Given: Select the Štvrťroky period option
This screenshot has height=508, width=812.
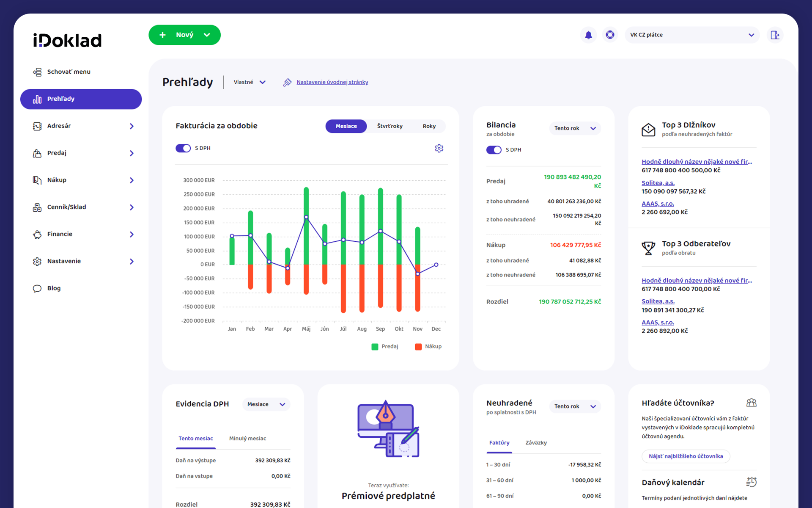Looking at the screenshot, I should tap(390, 126).
